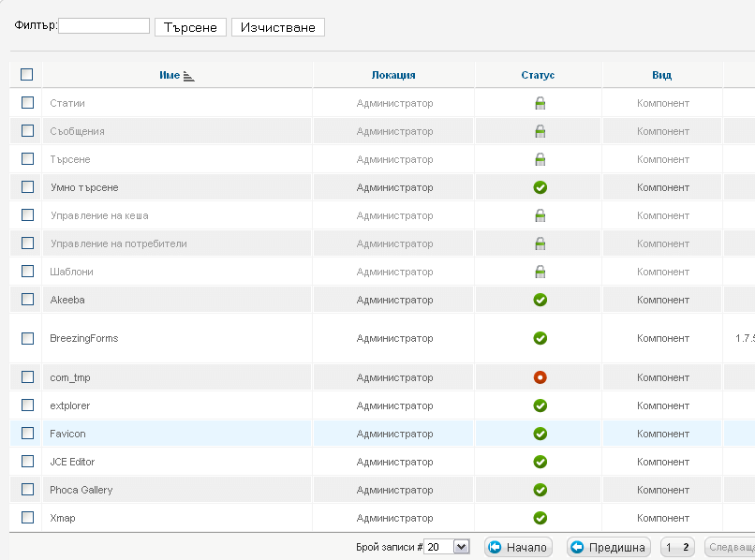Click the Филтър text input field

point(104,26)
